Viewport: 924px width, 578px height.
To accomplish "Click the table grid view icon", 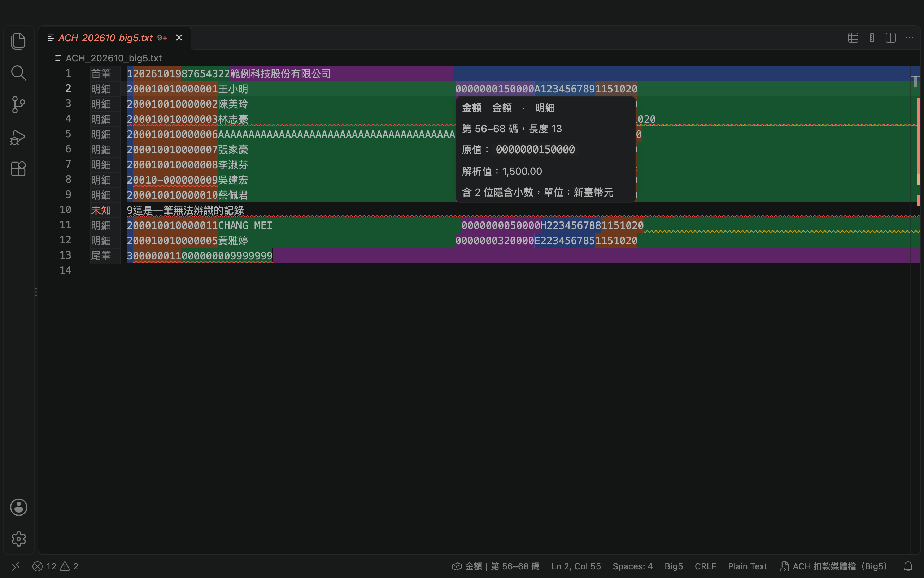I will (x=853, y=38).
